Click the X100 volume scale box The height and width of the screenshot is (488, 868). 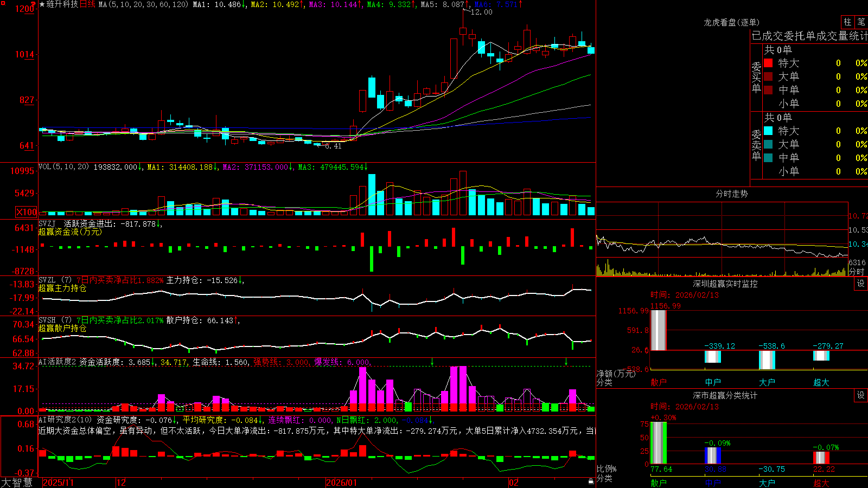(x=27, y=212)
